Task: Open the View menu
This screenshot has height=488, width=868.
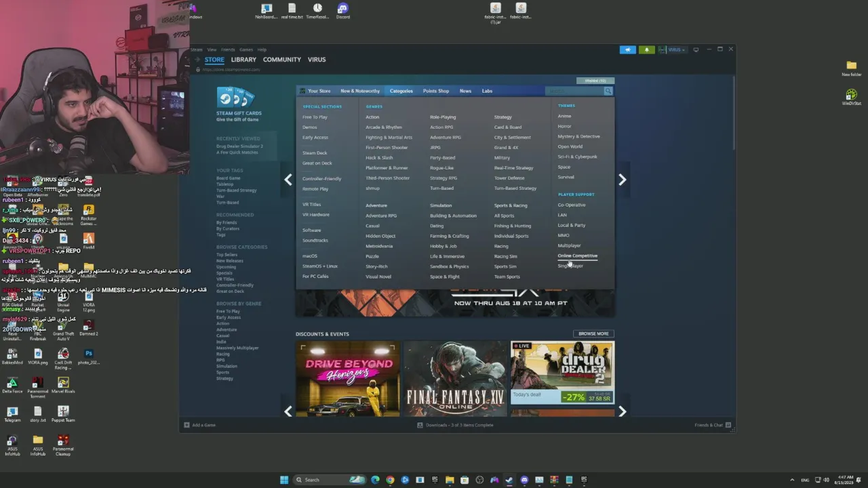Action: (x=212, y=49)
